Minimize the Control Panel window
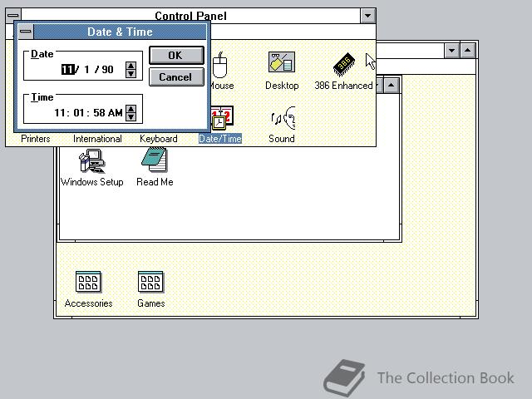 coord(367,16)
